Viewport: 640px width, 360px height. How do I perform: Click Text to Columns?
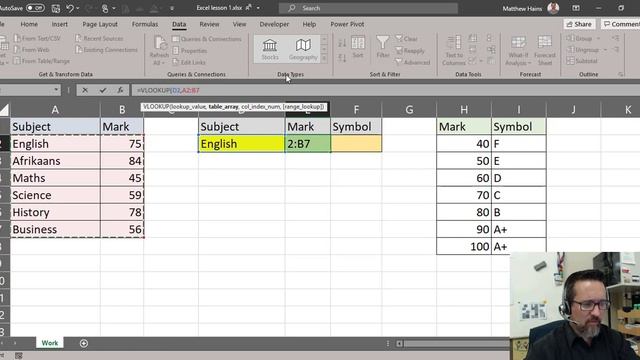tap(454, 51)
